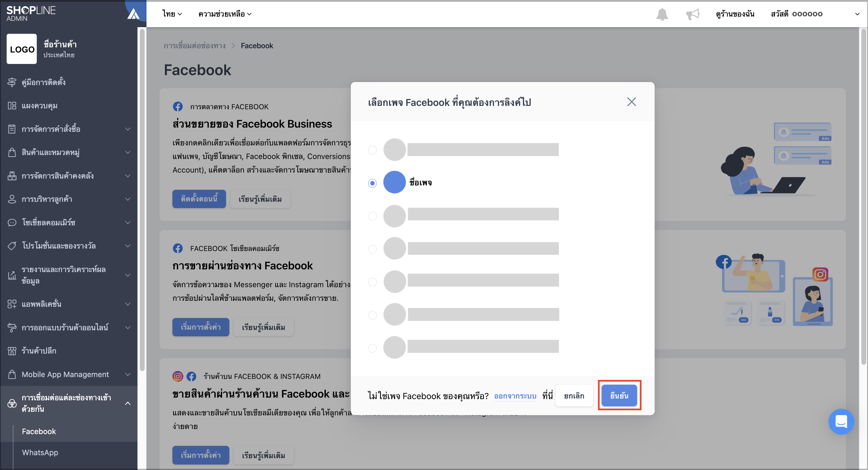Screen dimensions: 868x470
Task: Click the Mobile App Management bag icon
Action: pyautogui.click(x=12, y=374)
